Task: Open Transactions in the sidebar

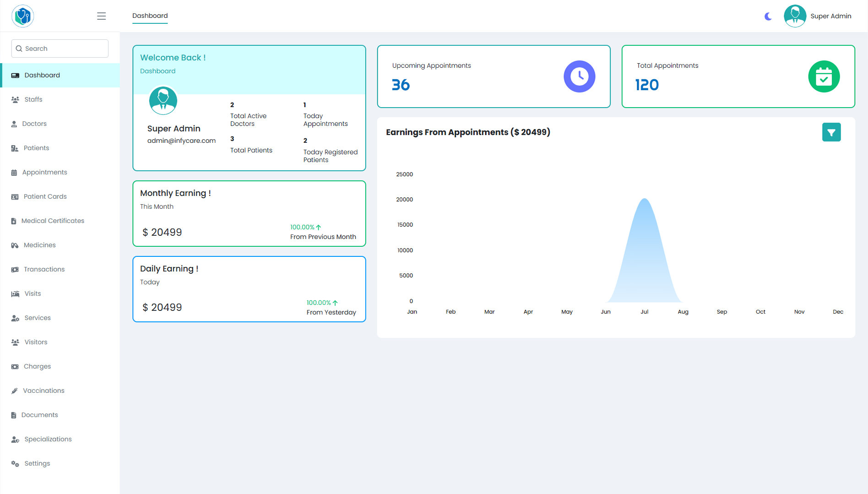Action: [x=60, y=269]
